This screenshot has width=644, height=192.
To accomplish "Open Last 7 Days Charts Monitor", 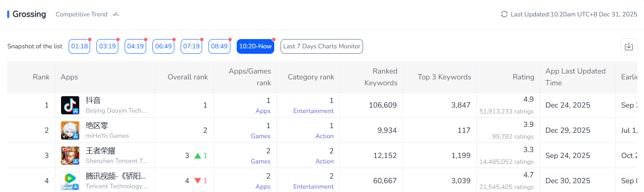I will tap(322, 46).
